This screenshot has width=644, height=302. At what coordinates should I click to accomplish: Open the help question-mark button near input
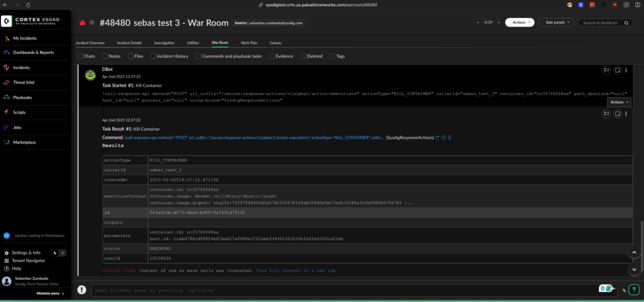click(x=634, y=290)
